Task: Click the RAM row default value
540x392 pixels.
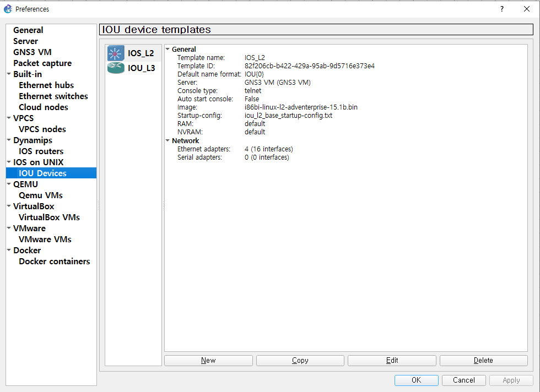Action: [255, 123]
